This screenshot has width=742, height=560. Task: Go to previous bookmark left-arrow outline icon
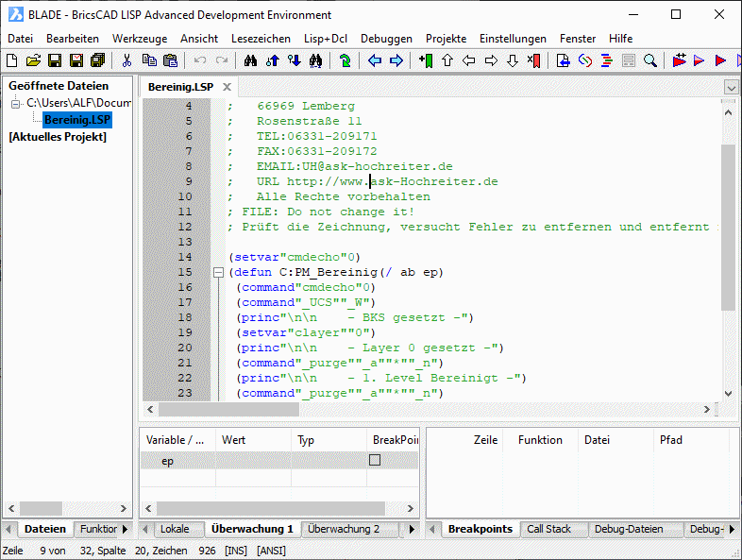click(x=469, y=60)
